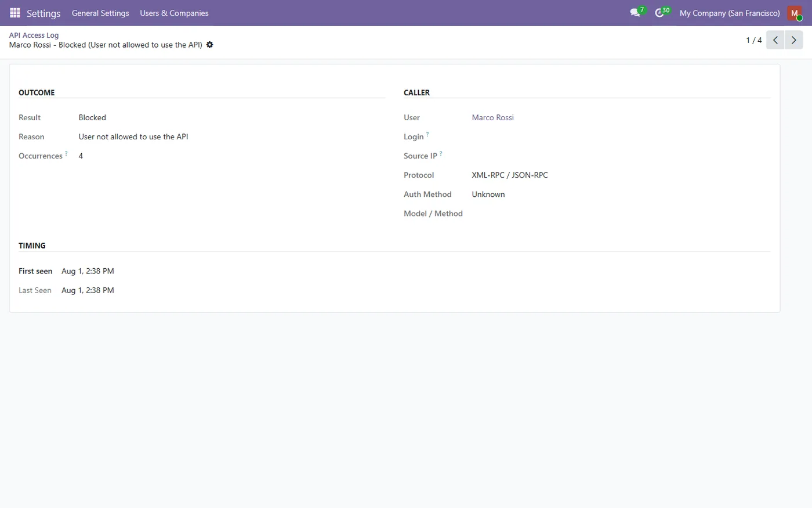Image resolution: width=812 pixels, height=508 pixels.
Task: Click the Unknown auth method value
Action: pos(488,194)
